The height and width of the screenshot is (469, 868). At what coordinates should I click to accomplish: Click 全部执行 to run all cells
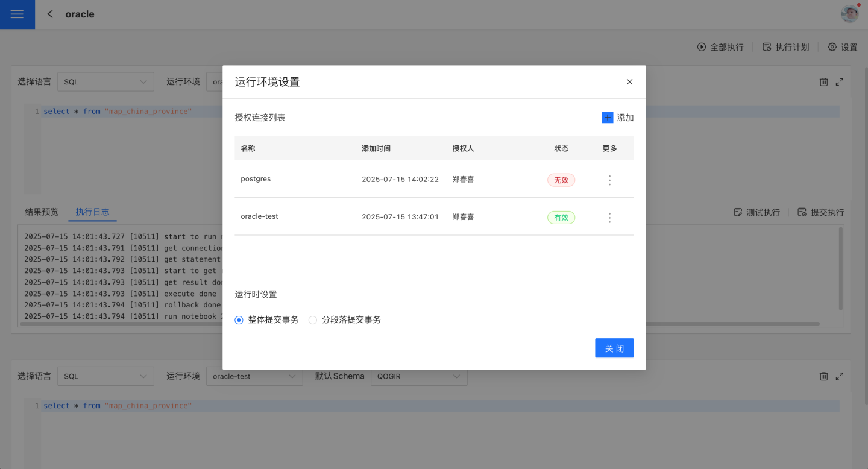720,47
